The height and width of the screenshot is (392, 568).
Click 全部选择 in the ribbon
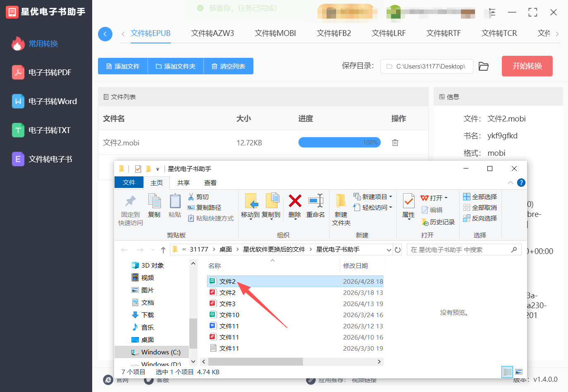coord(480,197)
